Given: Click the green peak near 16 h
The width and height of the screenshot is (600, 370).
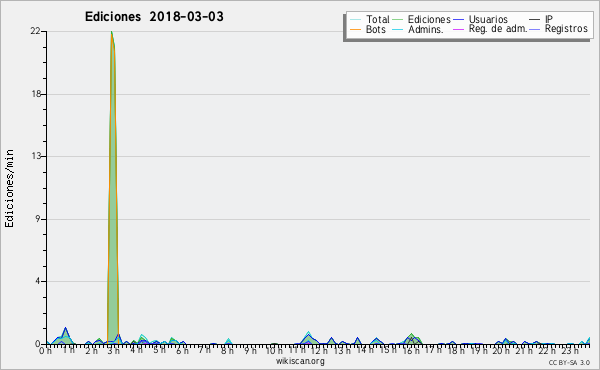Looking at the screenshot, I should [x=412, y=339].
